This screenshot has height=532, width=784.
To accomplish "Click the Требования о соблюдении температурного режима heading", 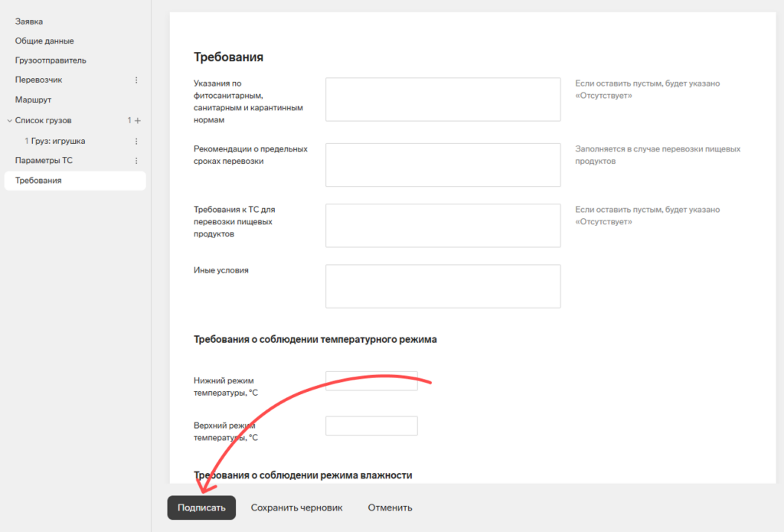I will pos(315,340).
